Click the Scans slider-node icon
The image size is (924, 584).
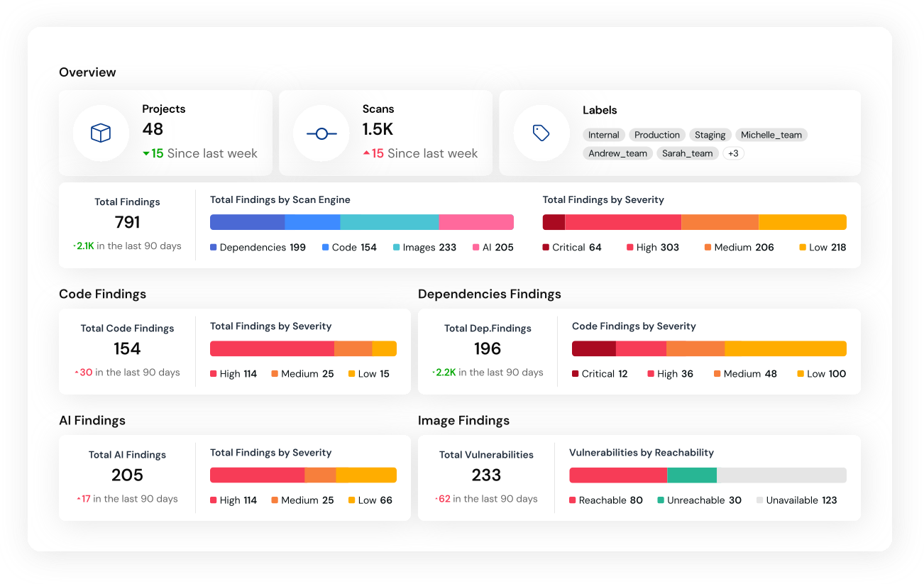click(321, 133)
